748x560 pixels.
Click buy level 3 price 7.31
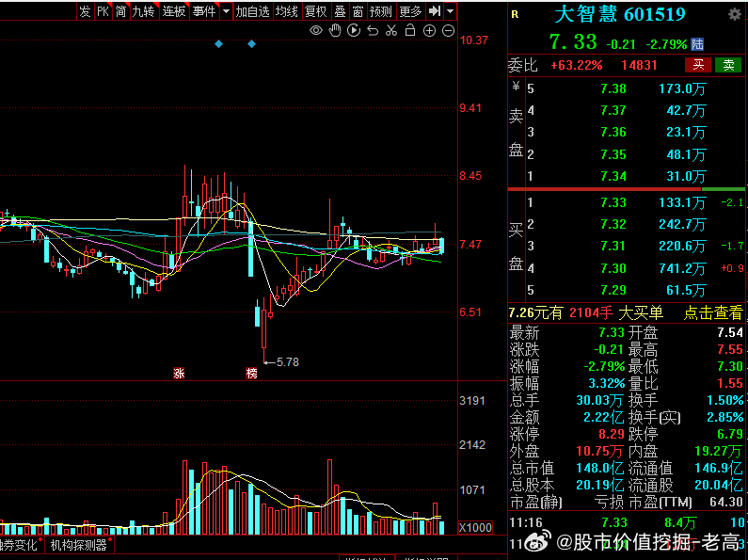613,247
